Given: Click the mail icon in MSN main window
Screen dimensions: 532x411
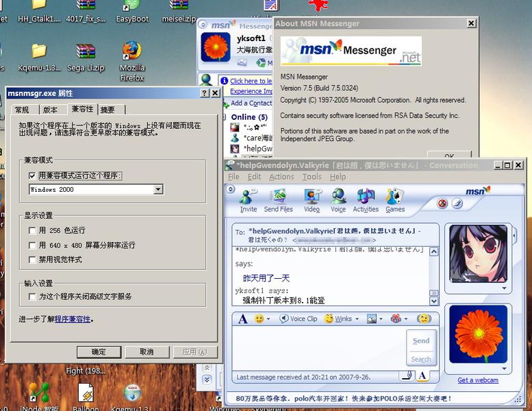Looking at the screenshot, I should (x=242, y=62).
